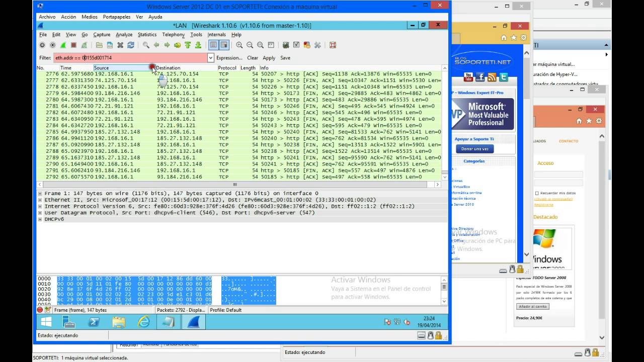Open the Telephony menu
This screenshot has height=362, width=644.
[173, 35]
